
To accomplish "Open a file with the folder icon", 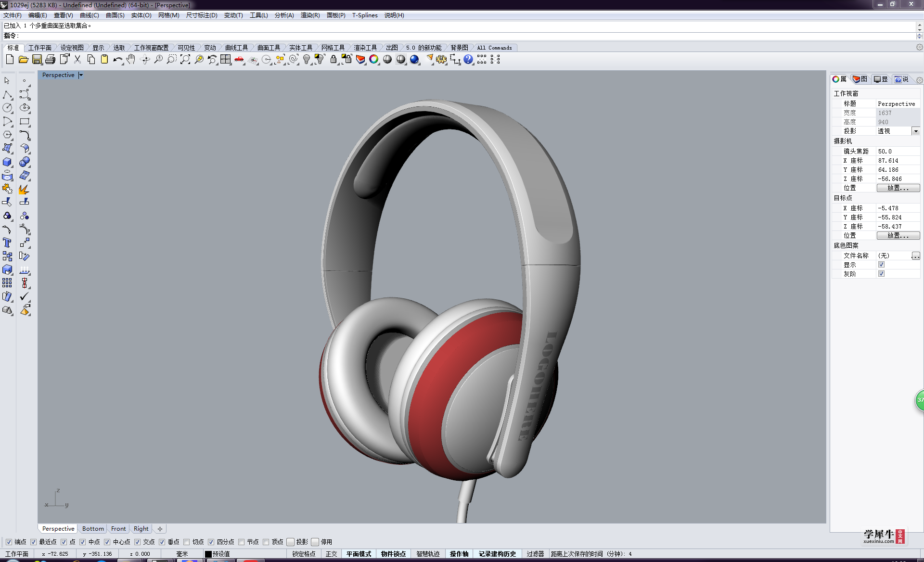I will point(23,59).
